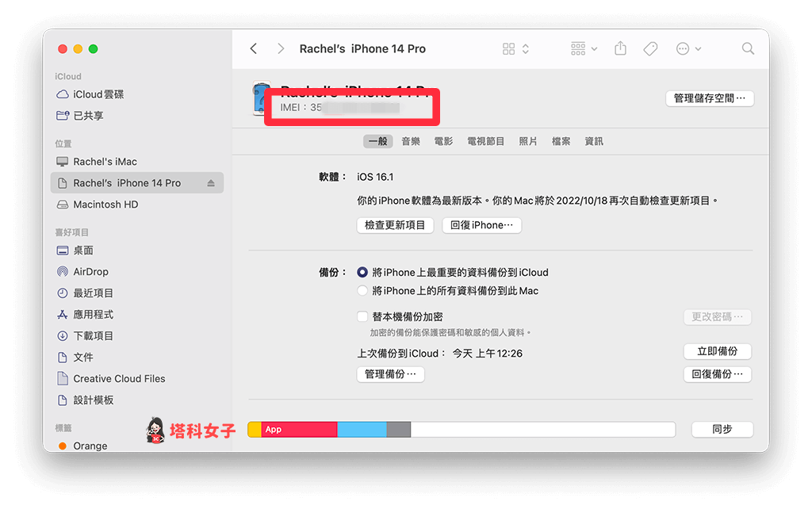Viewport: 812px width, 509px height.
Task: Open the group-by dropdown in toolbar
Action: [x=584, y=48]
